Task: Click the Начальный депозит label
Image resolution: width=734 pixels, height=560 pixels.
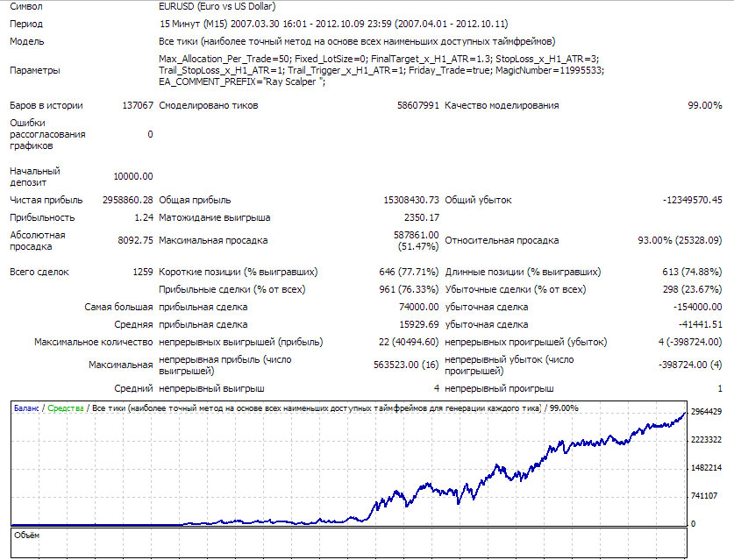Action: [x=35, y=177]
